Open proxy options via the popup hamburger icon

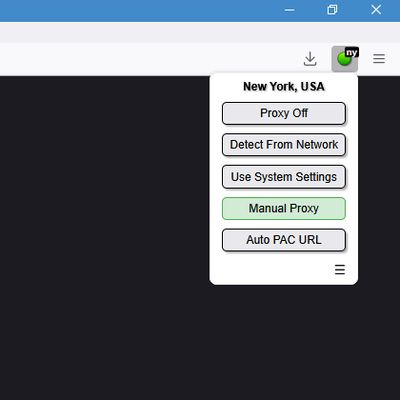tap(340, 269)
